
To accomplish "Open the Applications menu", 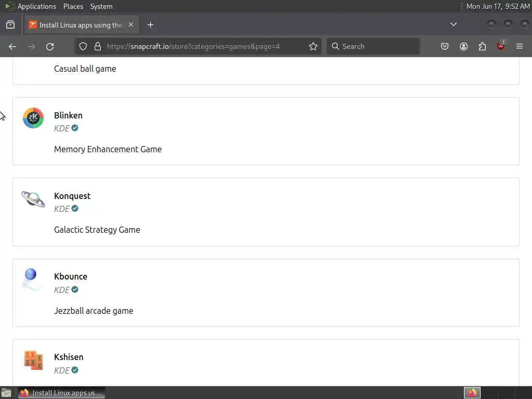I will (37, 6).
